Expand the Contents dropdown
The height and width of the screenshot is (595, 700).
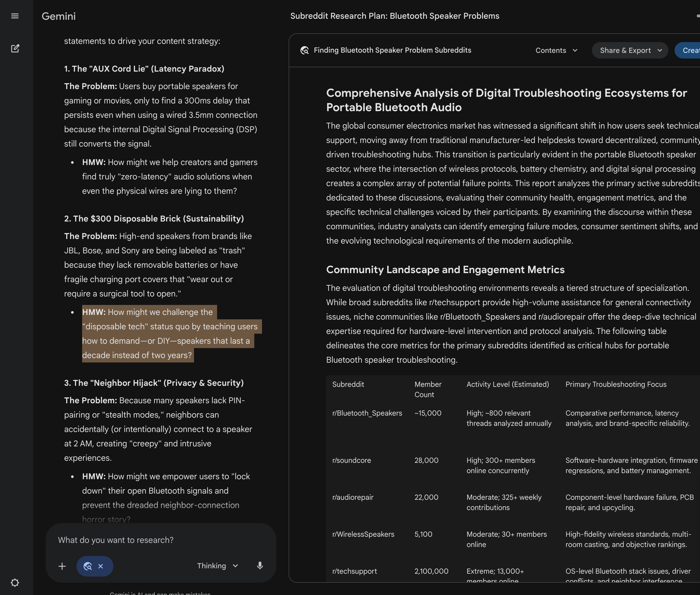[x=556, y=50]
